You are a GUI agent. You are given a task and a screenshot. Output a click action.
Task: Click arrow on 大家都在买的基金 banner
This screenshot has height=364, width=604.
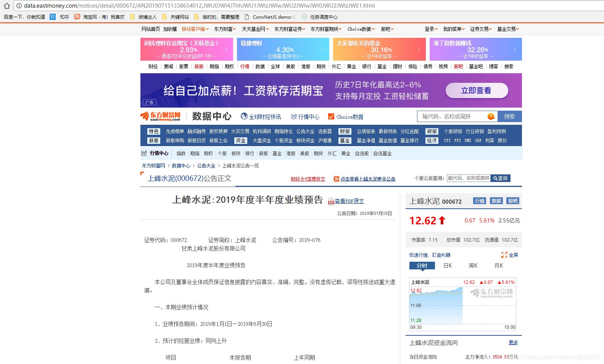point(419,49)
